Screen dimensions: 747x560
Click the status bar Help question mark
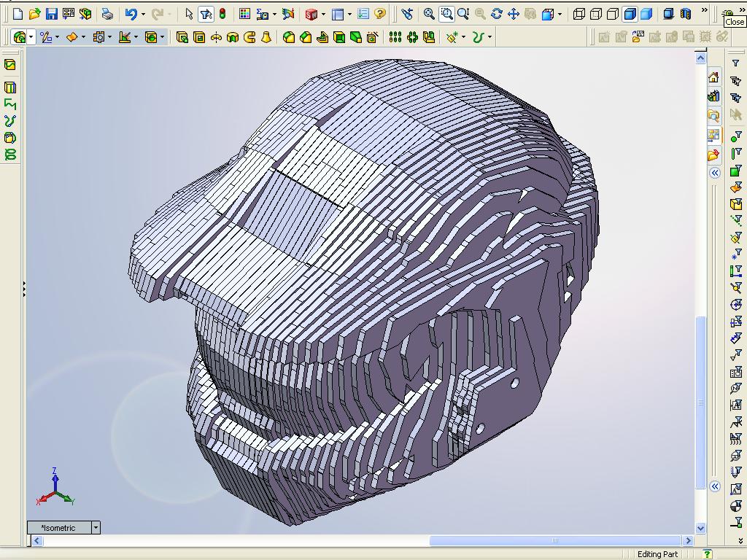click(708, 554)
